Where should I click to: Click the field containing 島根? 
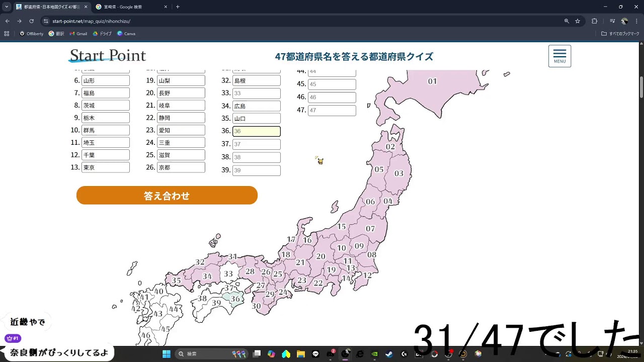click(257, 80)
